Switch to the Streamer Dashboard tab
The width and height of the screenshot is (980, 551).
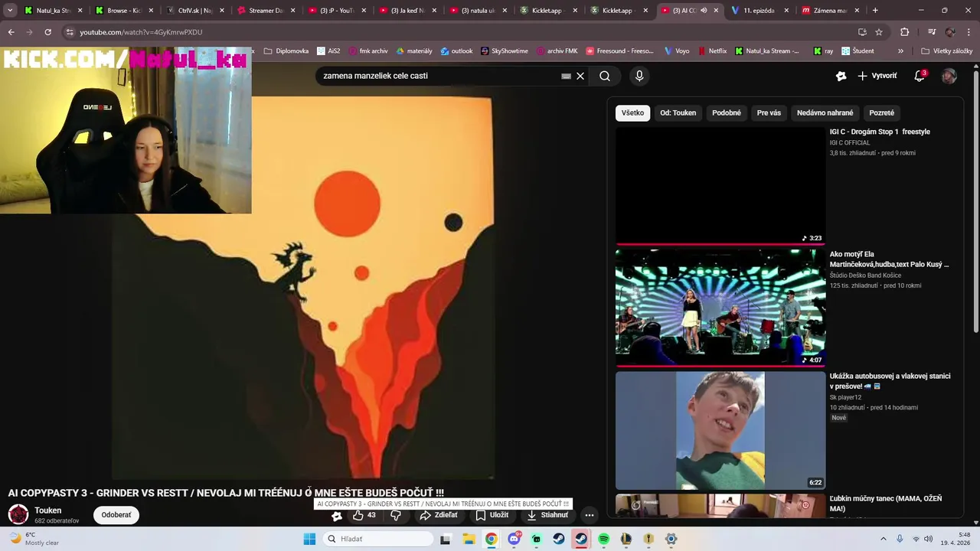265,11
